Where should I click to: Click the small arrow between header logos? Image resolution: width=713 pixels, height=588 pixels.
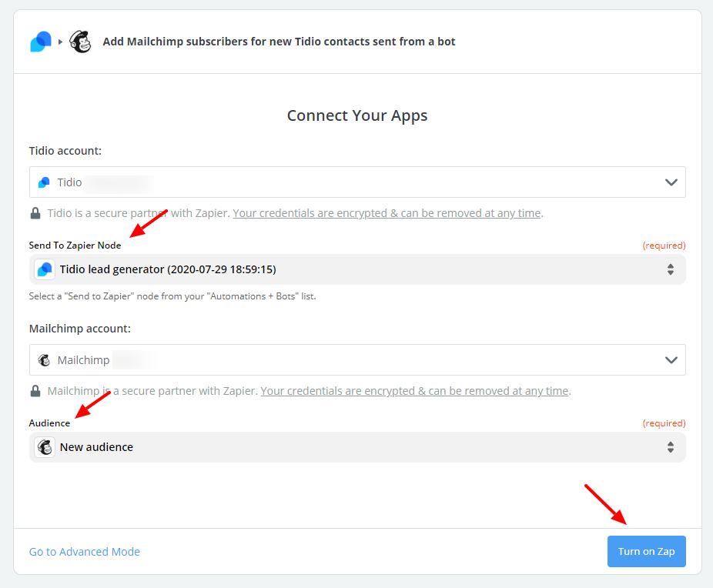[x=61, y=42]
